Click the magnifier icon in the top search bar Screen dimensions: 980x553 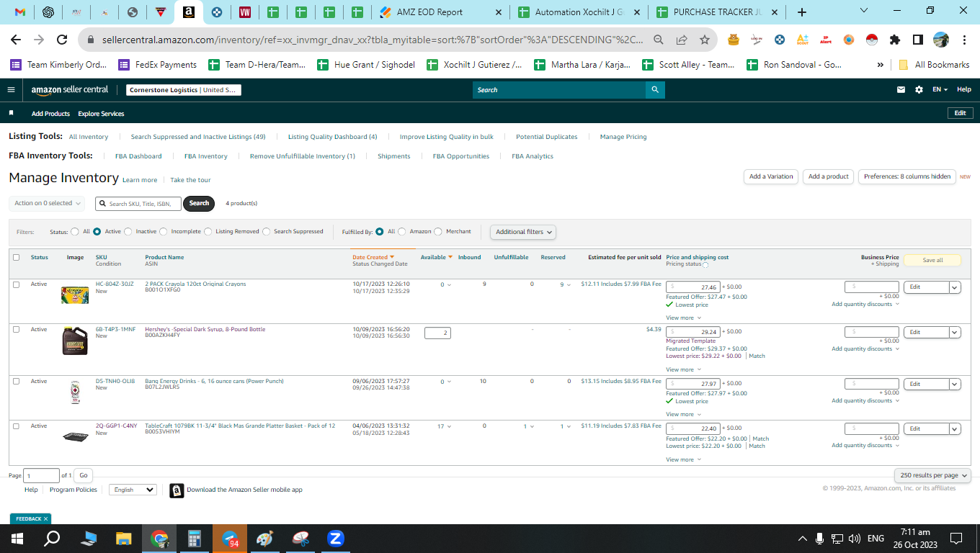(655, 90)
